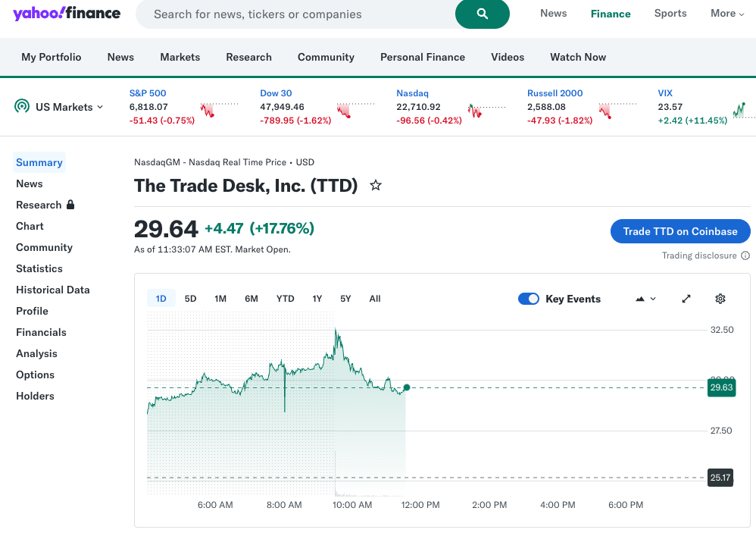Open Research from the sidebar
The height and width of the screenshot is (536, 756).
point(39,205)
